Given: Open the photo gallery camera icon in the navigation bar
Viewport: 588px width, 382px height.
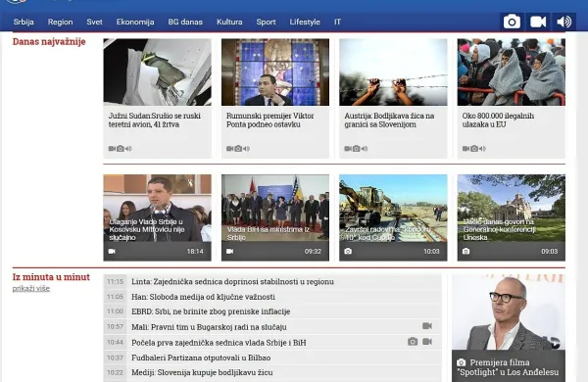Looking at the screenshot, I should point(512,22).
